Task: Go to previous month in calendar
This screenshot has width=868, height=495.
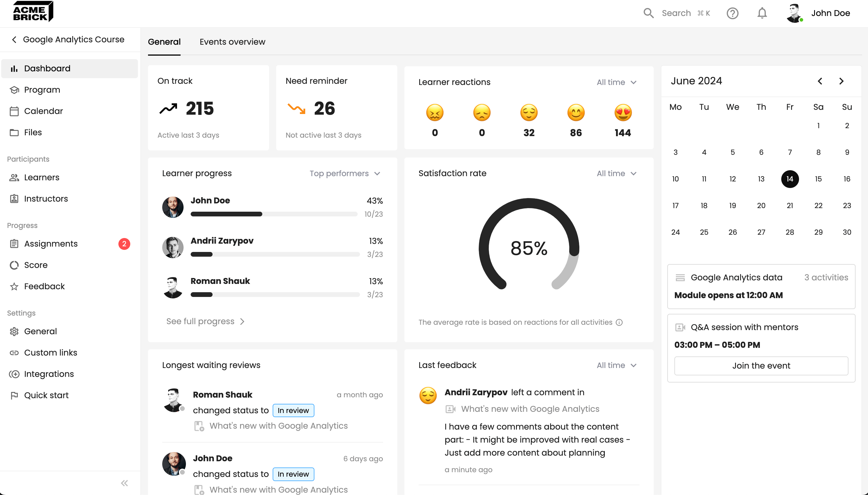Action: click(820, 81)
